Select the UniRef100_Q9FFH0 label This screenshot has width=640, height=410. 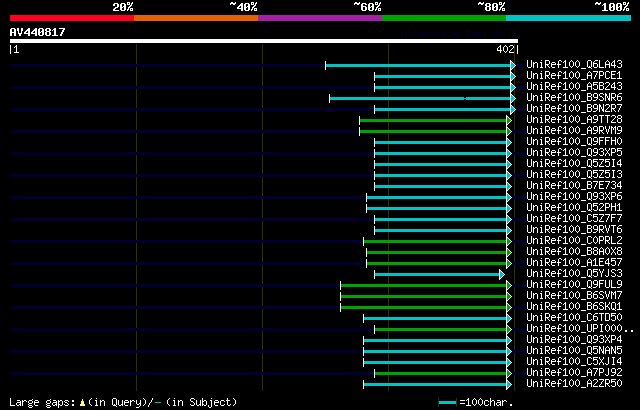pyautogui.click(x=574, y=142)
